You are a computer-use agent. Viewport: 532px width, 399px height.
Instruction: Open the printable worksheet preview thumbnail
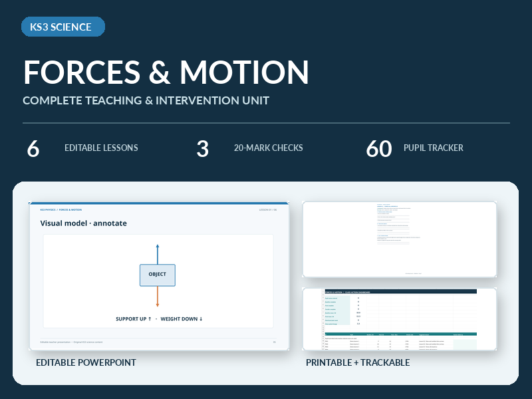(x=400, y=239)
